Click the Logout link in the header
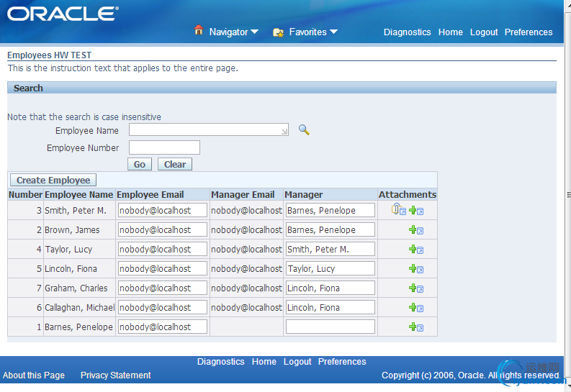 pos(484,32)
